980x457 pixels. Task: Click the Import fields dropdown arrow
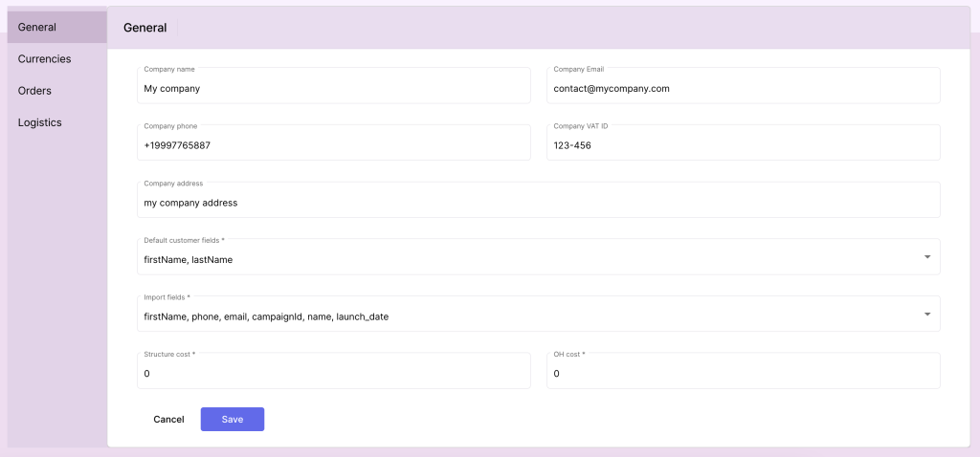coord(926,315)
